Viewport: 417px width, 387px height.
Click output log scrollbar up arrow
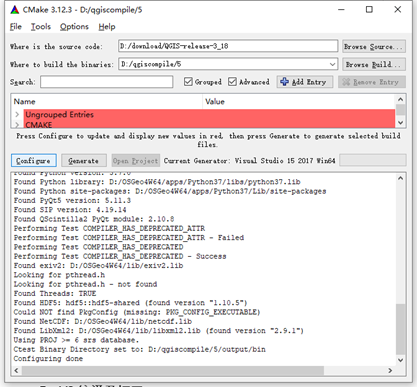[x=401, y=178]
